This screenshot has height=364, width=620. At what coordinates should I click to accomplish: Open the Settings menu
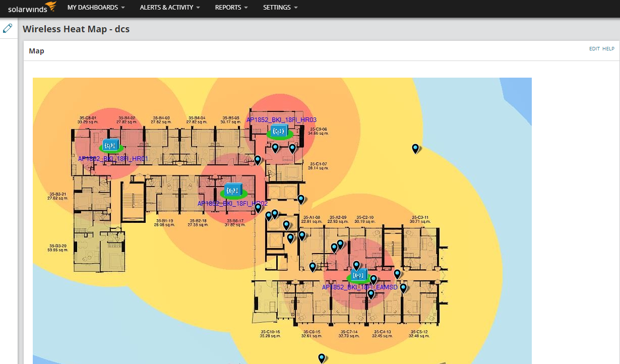pos(280,8)
